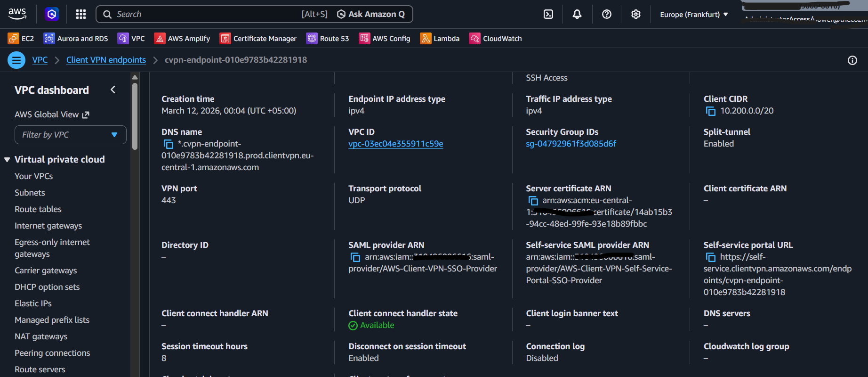Go to Client VPN endpoints breadcrumb
This screenshot has height=377, width=868.
106,60
